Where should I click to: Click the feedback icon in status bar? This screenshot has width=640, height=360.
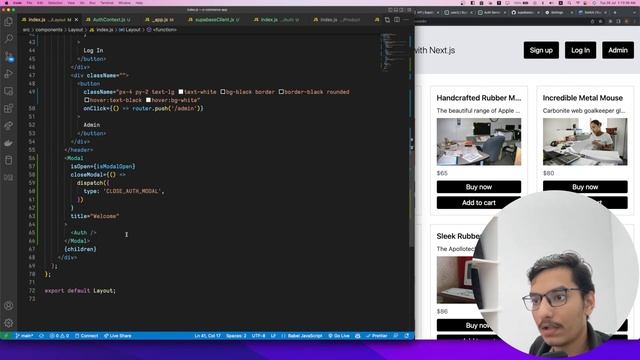pyautogui.click(x=396, y=336)
